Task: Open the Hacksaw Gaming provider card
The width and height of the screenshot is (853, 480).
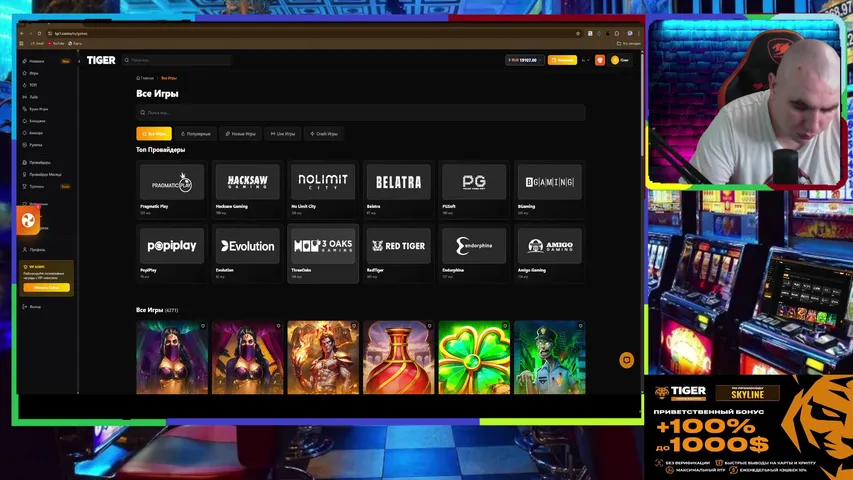Action: coord(248,189)
